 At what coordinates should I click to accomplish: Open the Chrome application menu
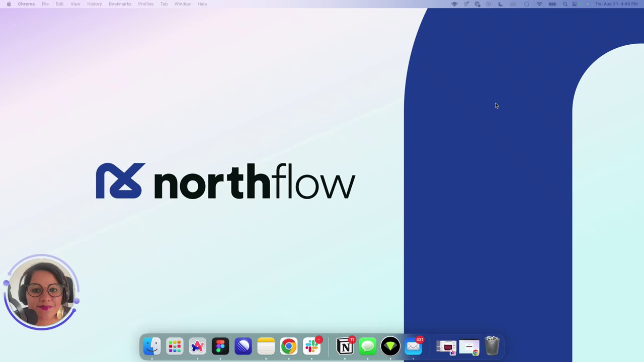click(26, 4)
